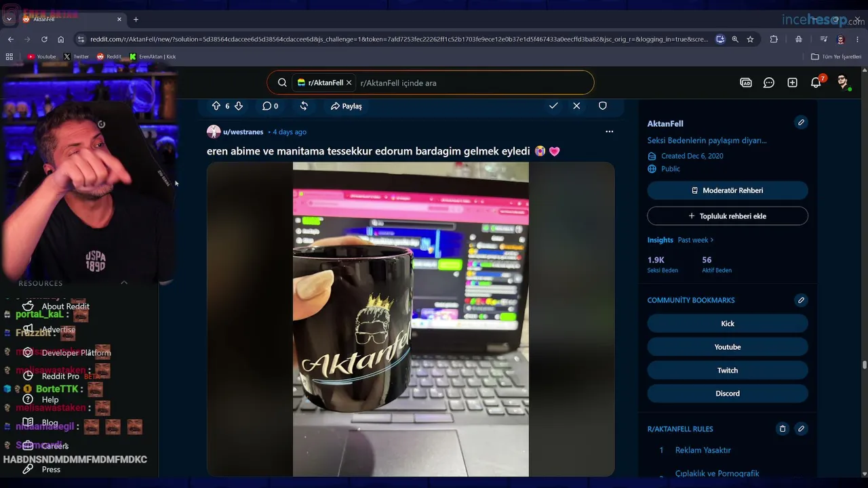Click the Chrome address bar URL

399,39
